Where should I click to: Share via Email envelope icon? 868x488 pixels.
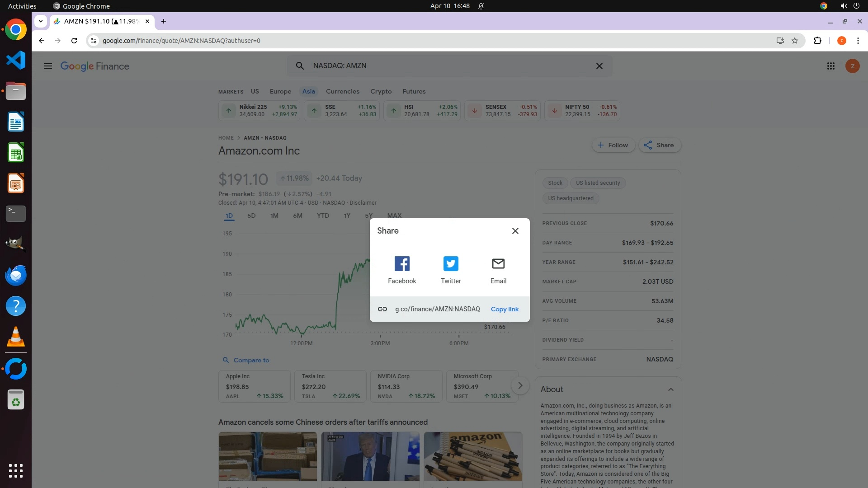click(498, 264)
